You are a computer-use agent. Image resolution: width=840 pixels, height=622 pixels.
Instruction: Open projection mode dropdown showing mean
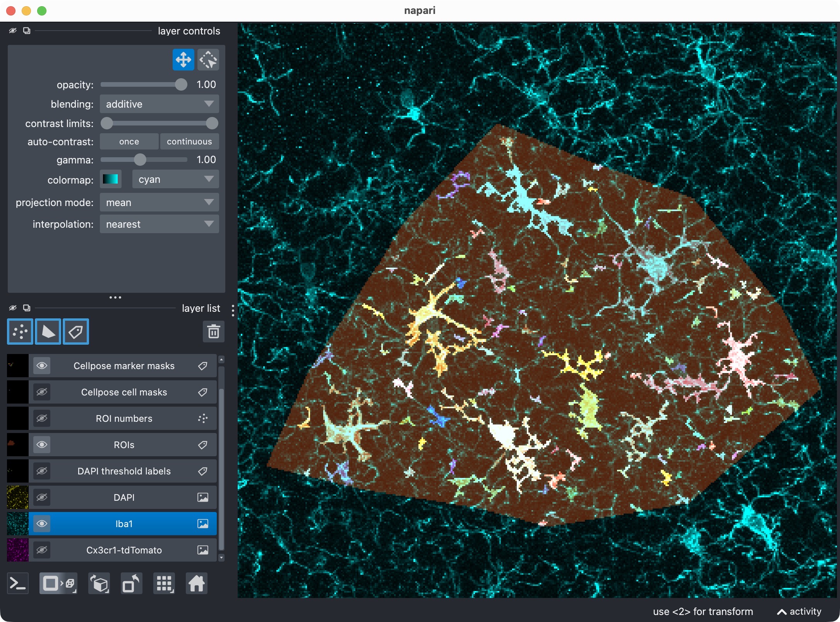[x=159, y=203]
